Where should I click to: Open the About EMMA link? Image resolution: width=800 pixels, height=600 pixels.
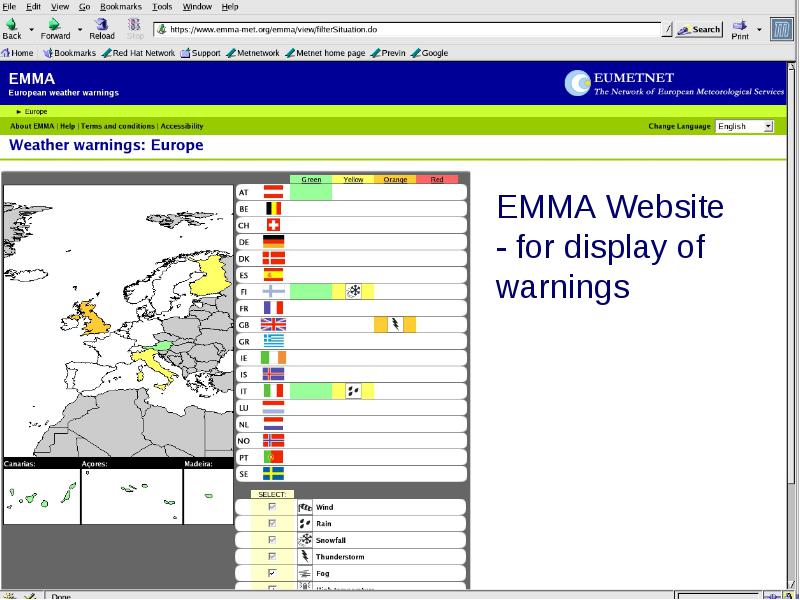[x=32, y=126]
